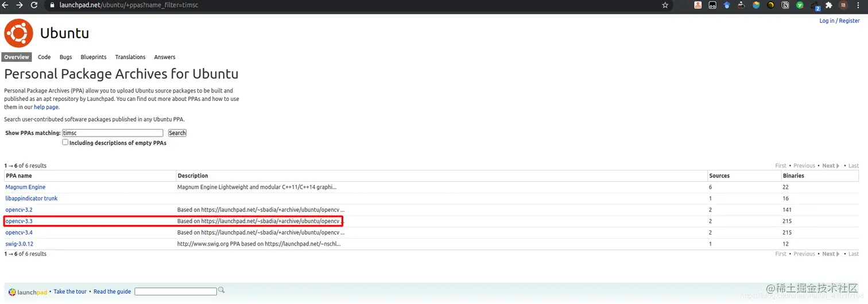The image size is (868, 304).
Task: Click the Ubuntu logo icon
Action: click(19, 33)
